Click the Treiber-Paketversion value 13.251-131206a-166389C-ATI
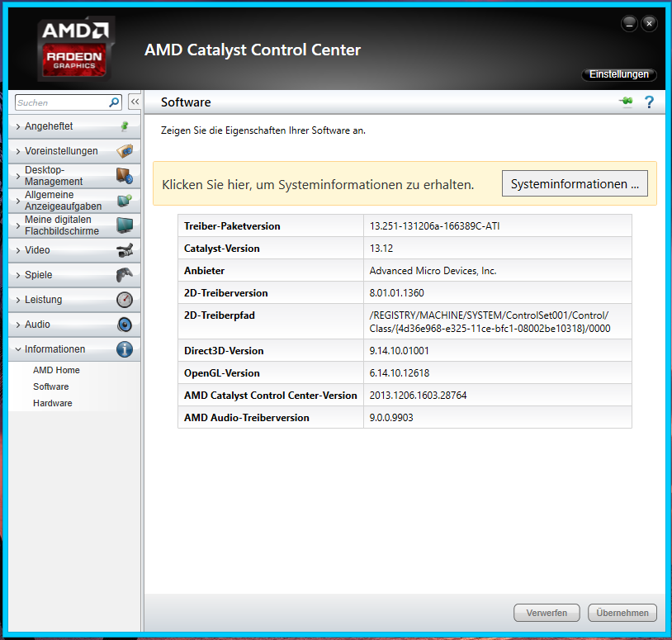This screenshot has height=640, width=672. 434,226
